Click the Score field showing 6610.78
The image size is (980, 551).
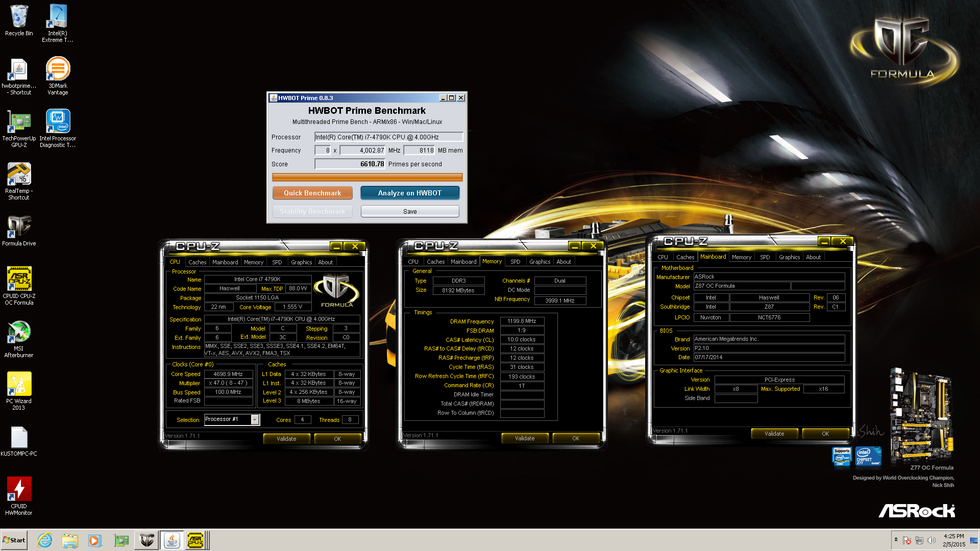coord(350,164)
